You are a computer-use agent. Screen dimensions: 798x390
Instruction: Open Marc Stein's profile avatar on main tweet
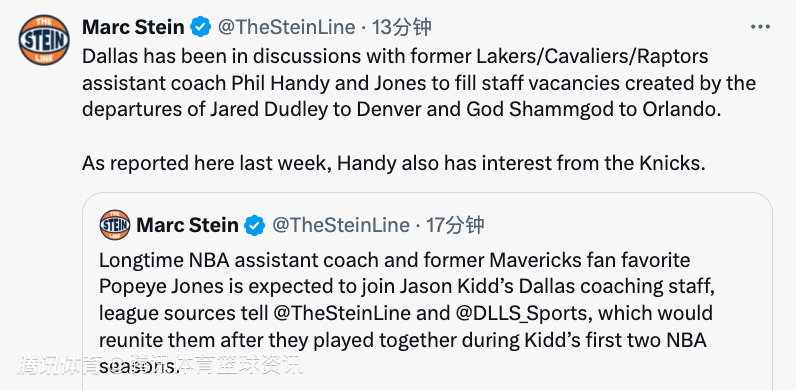44,40
